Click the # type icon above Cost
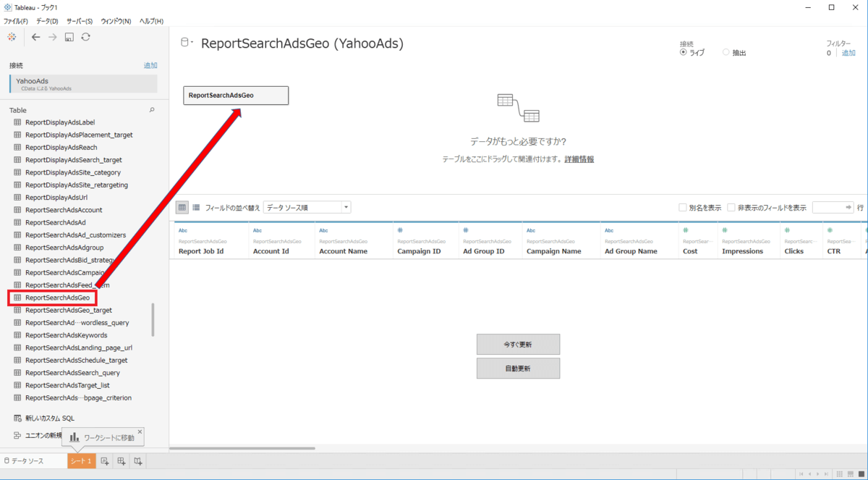Viewport: 868px width, 480px height. 686,231
